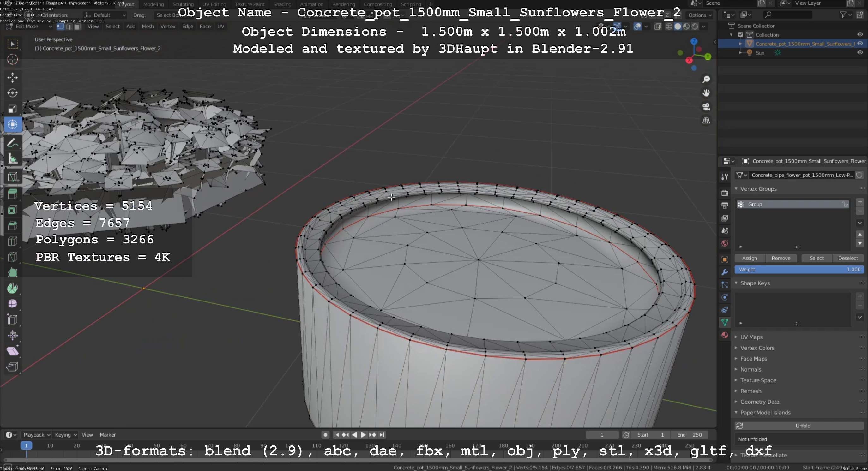The image size is (868, 471).
Task: Select the Rip Region tool
Action: tap(12, 366)
